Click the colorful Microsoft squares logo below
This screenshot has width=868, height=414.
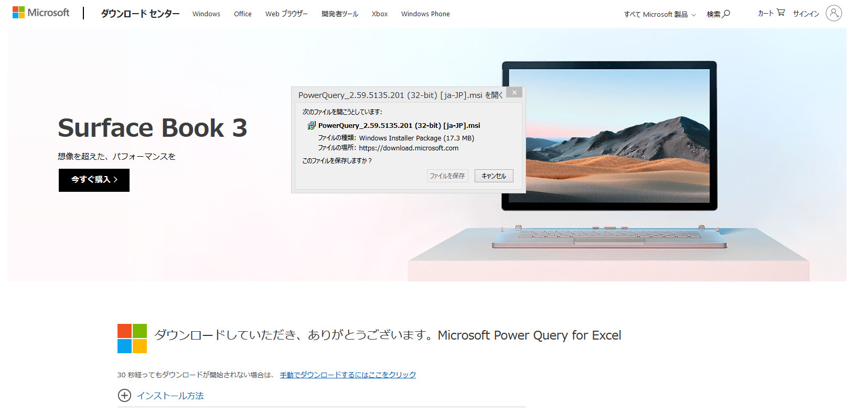coord(132,339)
